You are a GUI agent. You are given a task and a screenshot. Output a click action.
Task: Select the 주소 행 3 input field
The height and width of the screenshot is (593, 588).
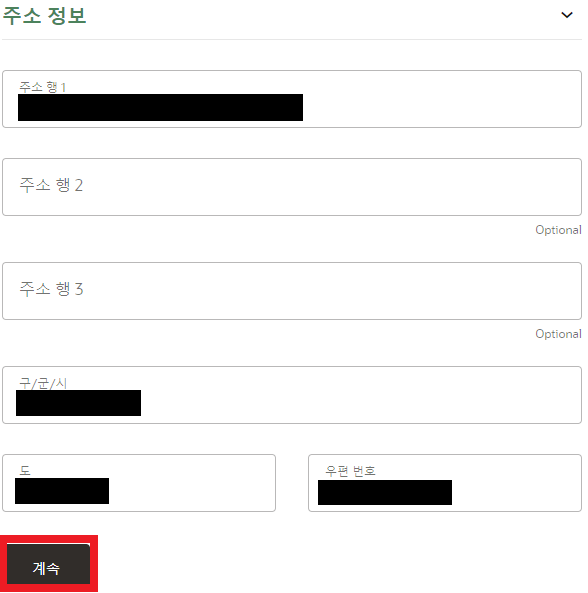click(292, 291)
